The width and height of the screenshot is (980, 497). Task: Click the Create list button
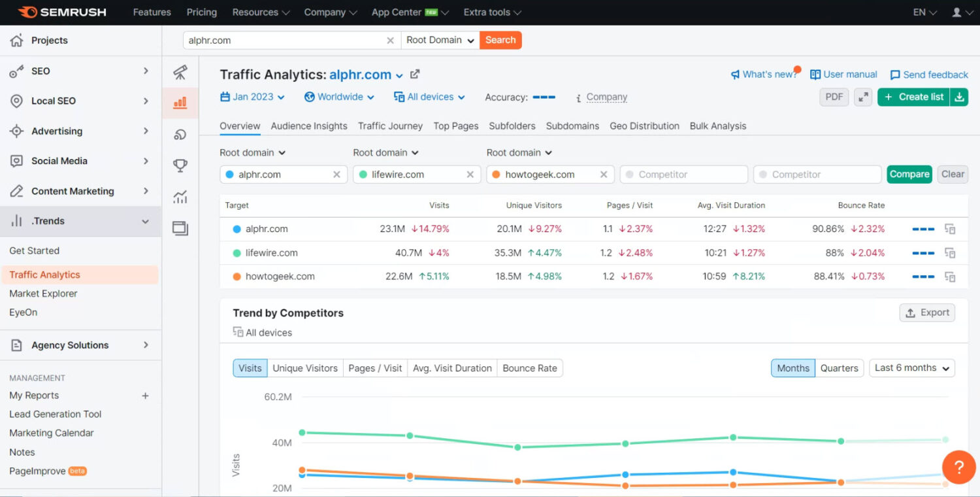click(914, 97)
